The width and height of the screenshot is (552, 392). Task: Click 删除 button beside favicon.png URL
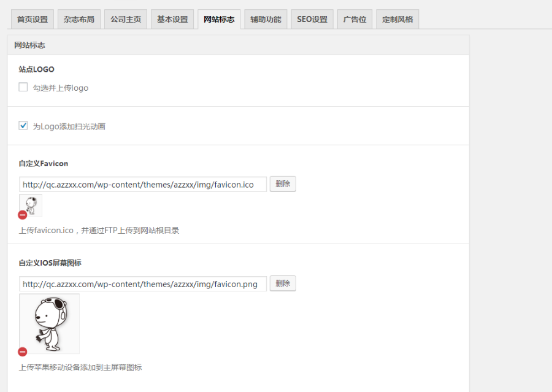pyautogui.click(x=283, y=283)
